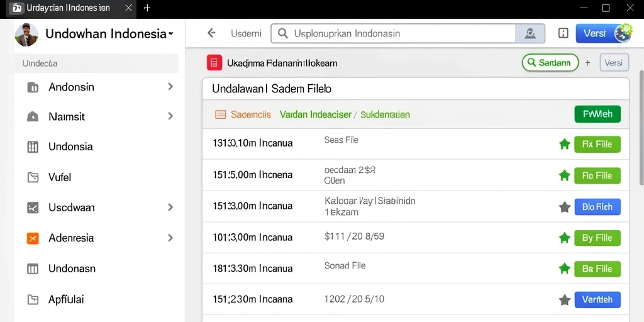The width and height of the screenshot is (644, 322).
Task: Click the red document icon near Ukadnma
Action: tap(214, 63)
